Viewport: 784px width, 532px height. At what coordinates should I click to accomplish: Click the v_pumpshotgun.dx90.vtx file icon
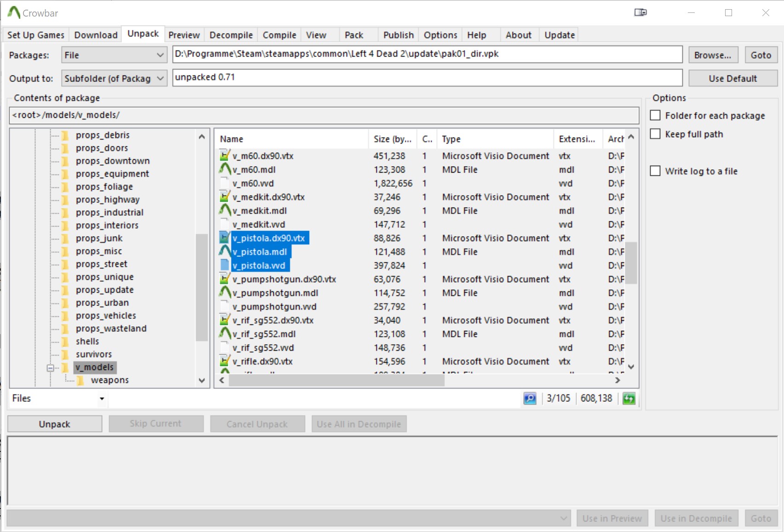tap(225, 279)
